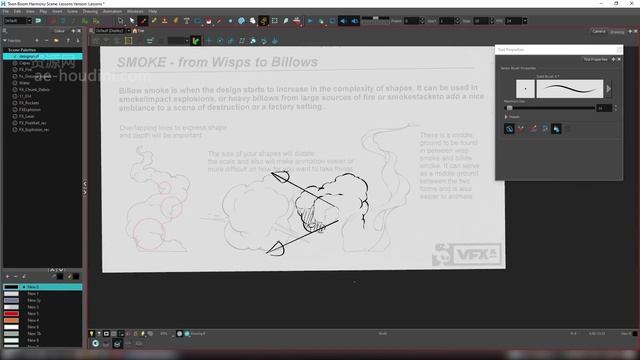This screenshot has height=360, width=640.
Task: Add a view next to Drawing tab
Action: [x=630, y=31]
